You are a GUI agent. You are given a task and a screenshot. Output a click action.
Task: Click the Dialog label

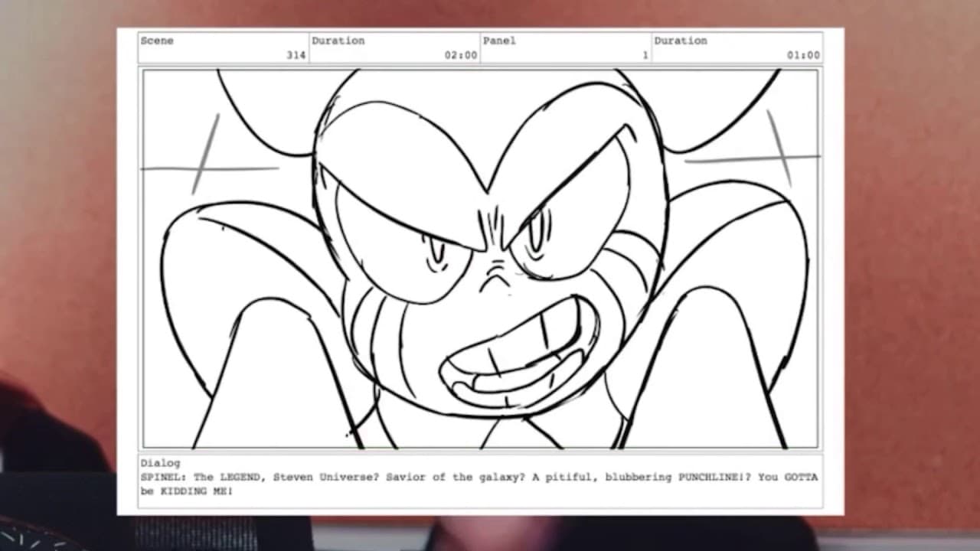[160, 463]
